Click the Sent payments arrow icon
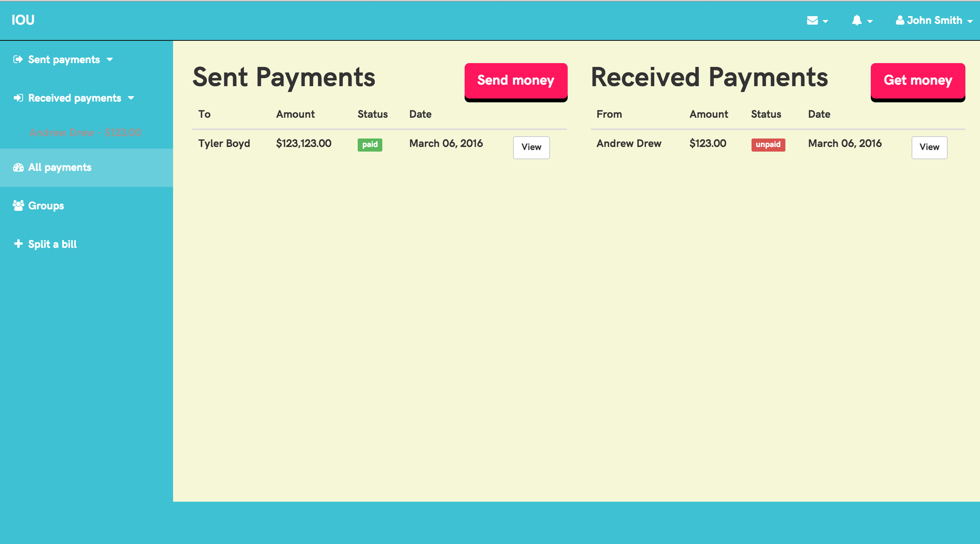The image size is (980, 544). pyautogui.click(x=18, y=59)
